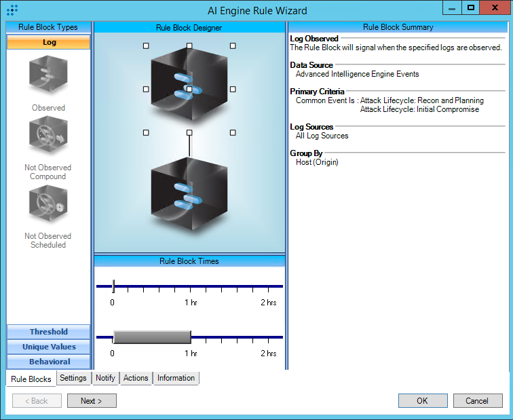Image resolution: width=513 pixels, height=420 pixels.
Task: Collapse the Log rule block types header
Action: (x=48, y=42)
